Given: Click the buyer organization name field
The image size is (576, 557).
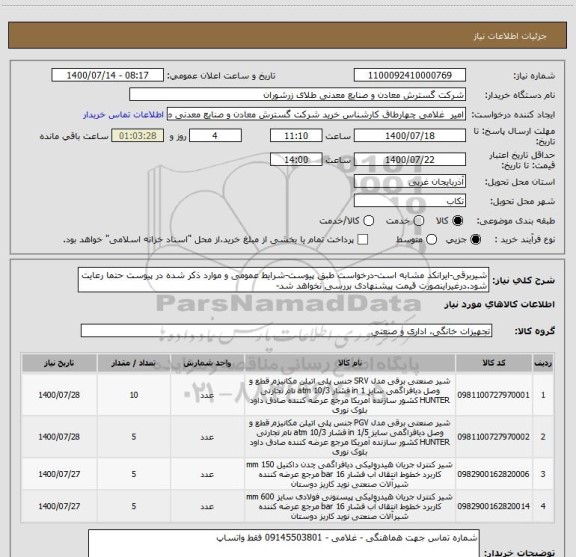Looking at the screenshot, I should click(297, 95).
